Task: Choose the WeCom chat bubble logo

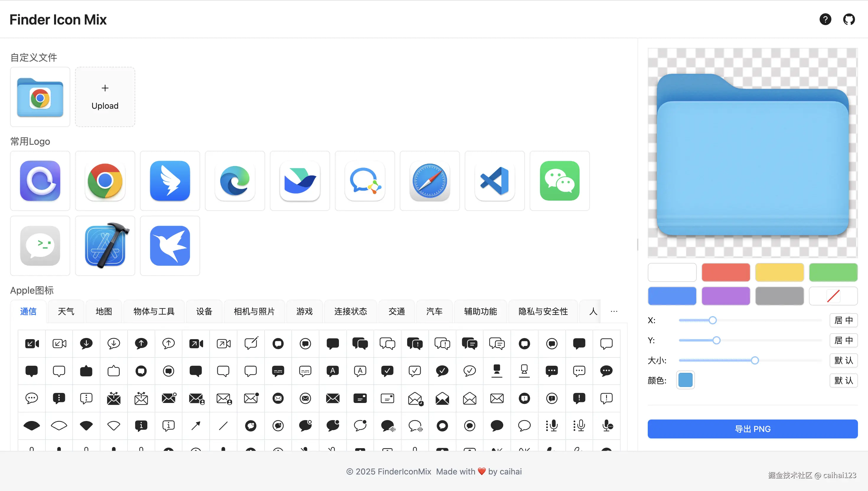Action: (x=365, y=181)
